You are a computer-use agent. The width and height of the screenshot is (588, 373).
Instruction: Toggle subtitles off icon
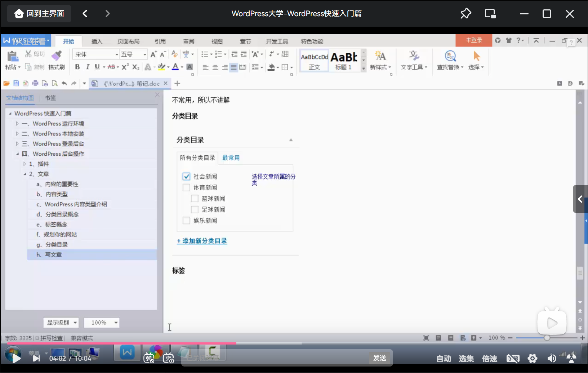(513, 358)
